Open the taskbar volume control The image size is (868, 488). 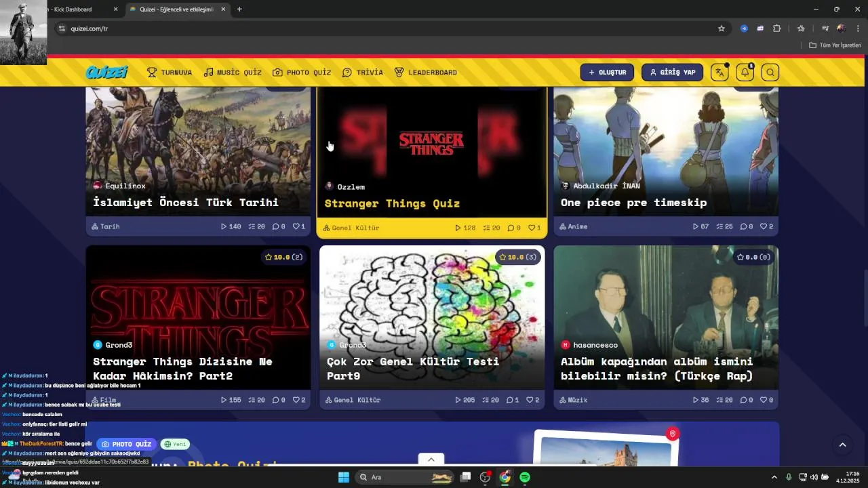click(814, 477)
